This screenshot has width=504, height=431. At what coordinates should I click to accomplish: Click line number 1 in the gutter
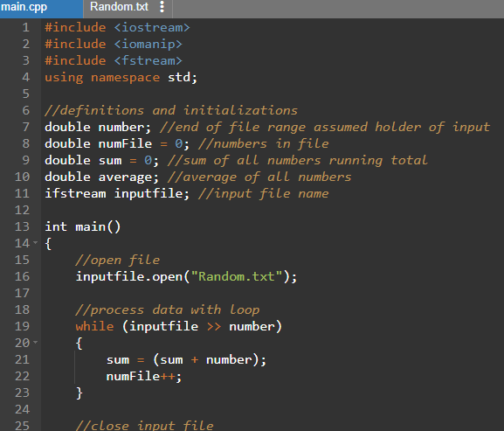(x=26, y=27)
